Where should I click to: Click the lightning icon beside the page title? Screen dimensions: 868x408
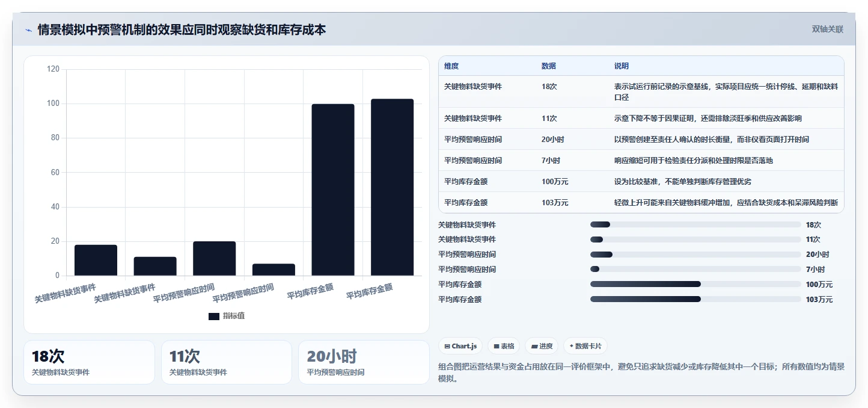[x=28, y=30]
